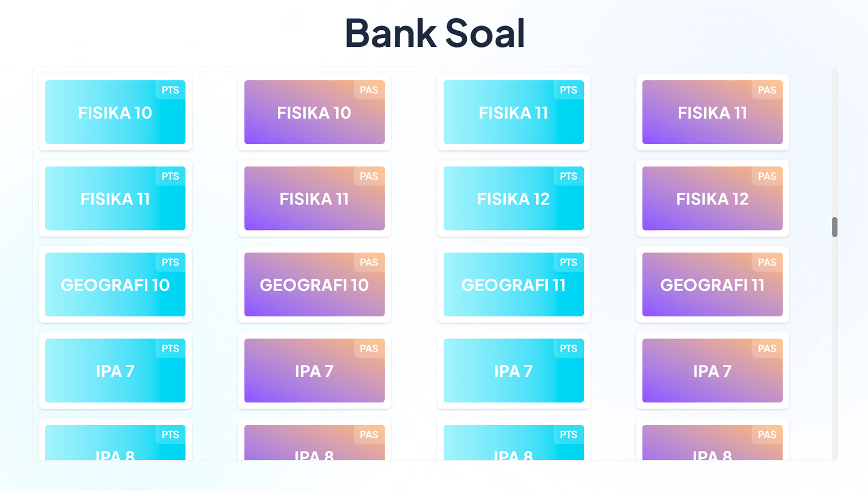This screenshot has height=491, width=868.
Task: Open the FISIKA 10 PTS question bank
Action: pyautogui.click(x=115, y=112)
